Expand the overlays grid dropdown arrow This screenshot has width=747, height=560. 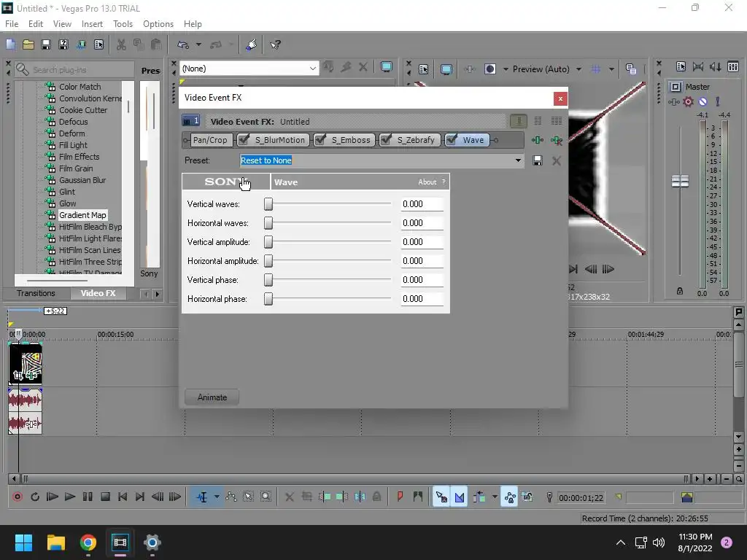coord(611,69)
